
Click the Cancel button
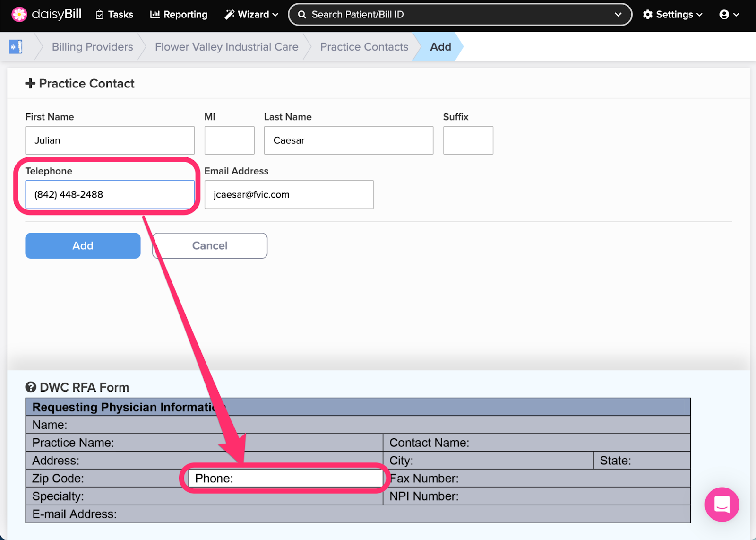pos(210,246)
